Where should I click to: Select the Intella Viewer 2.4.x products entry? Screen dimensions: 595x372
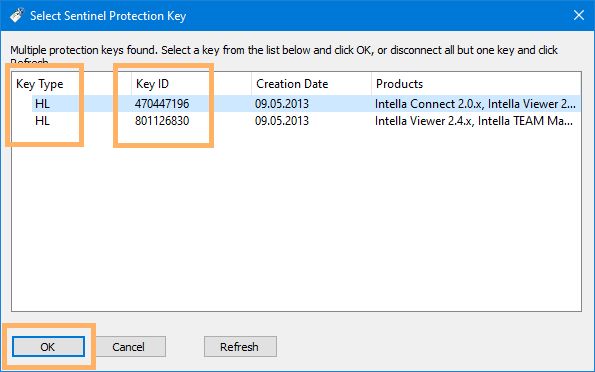pos(474,121)
